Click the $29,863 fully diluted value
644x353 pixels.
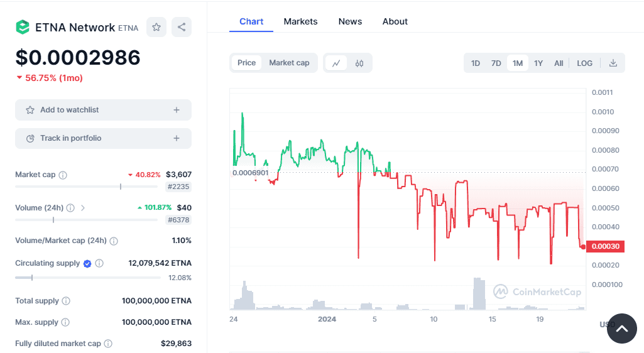tap(176, 344)
